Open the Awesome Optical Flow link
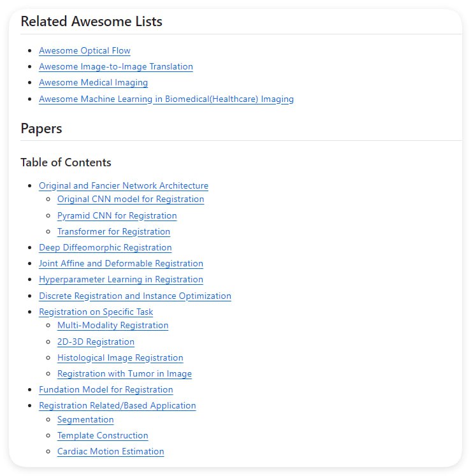 [x=84, y=50]
